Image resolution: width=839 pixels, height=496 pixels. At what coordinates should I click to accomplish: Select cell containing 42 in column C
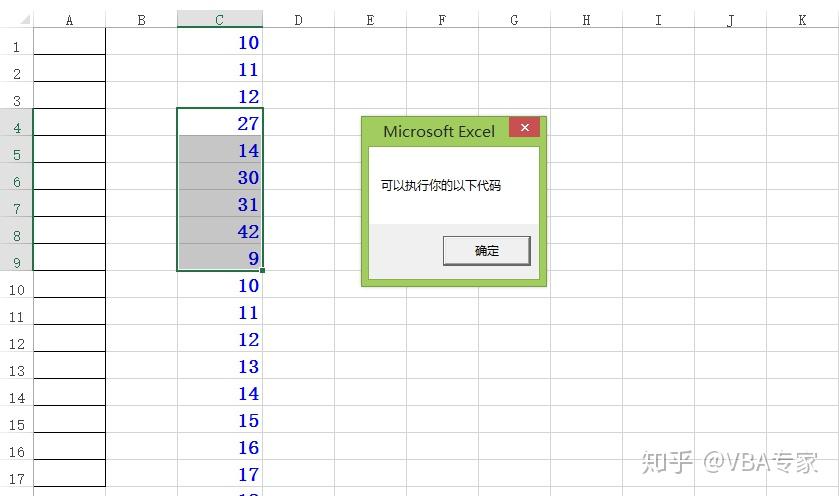click(x=219, y=231)
